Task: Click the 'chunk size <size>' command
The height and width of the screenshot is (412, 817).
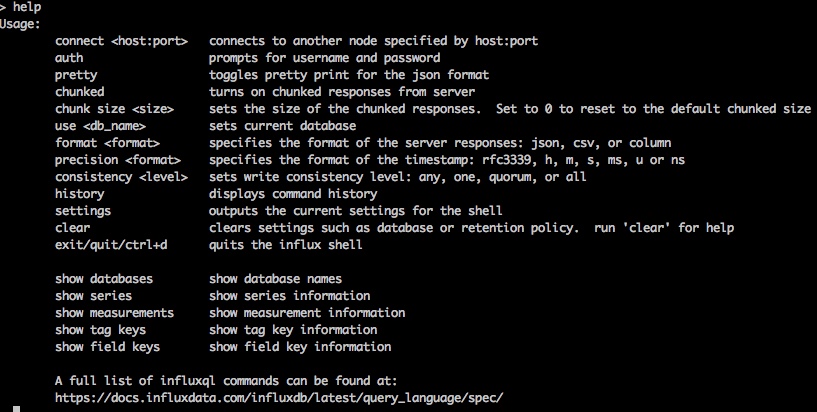Action: [x=115, y=109]
